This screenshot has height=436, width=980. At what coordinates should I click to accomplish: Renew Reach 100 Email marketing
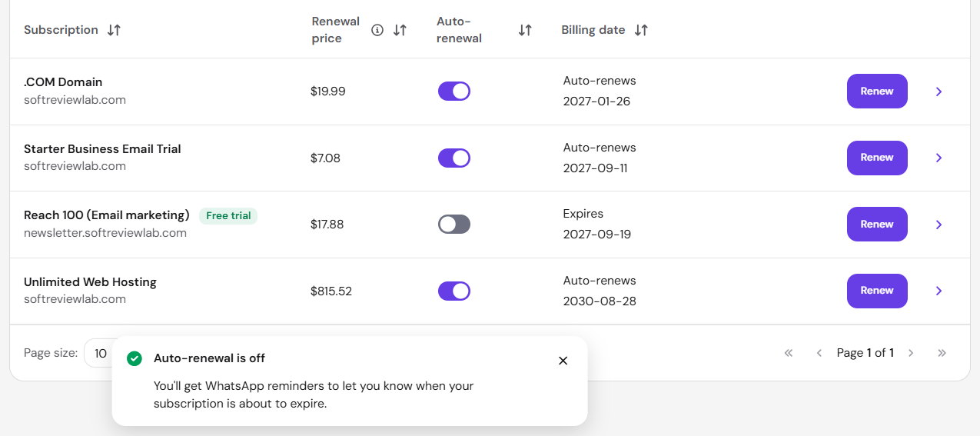pyautogui.click(x=877, y=224)
